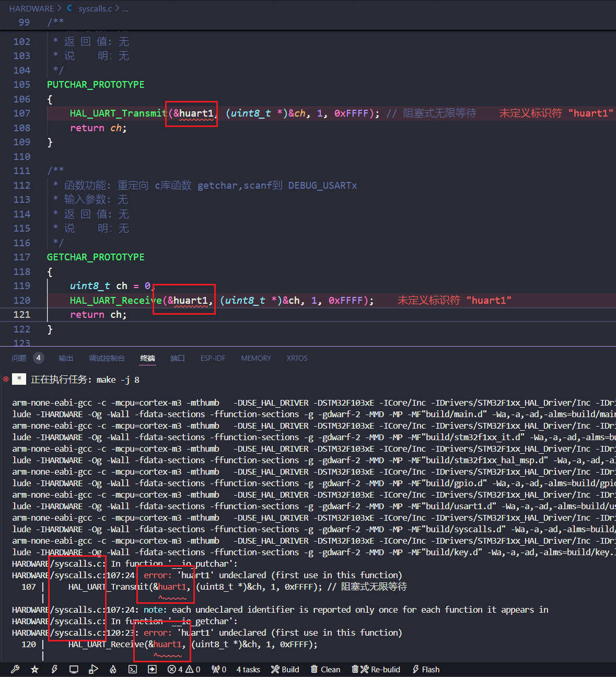Open problems via errors and warnings counter
This screenshot has height=677, width=616.
click(183, 669)
